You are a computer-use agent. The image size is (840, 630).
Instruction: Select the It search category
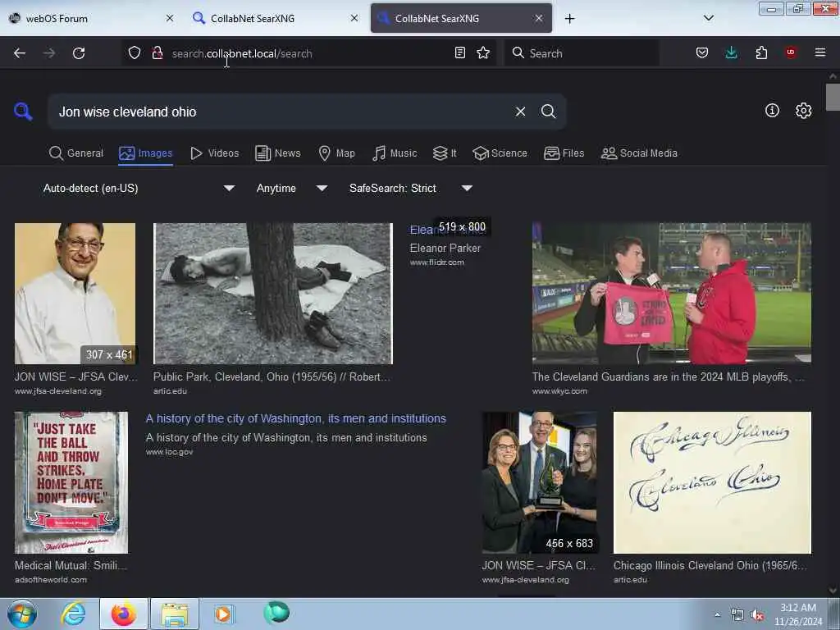click(x=445, y=153)
